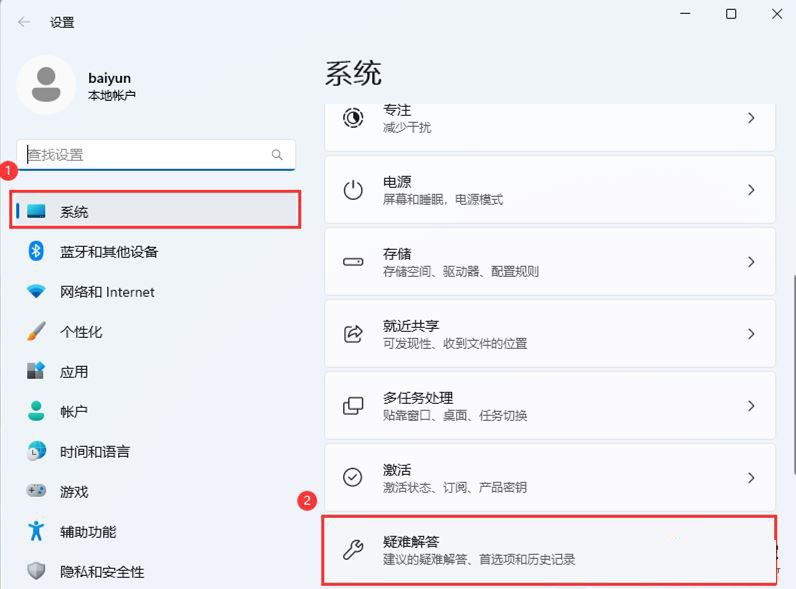Click the search magnifier icon in 查找设置

point(277,155)
